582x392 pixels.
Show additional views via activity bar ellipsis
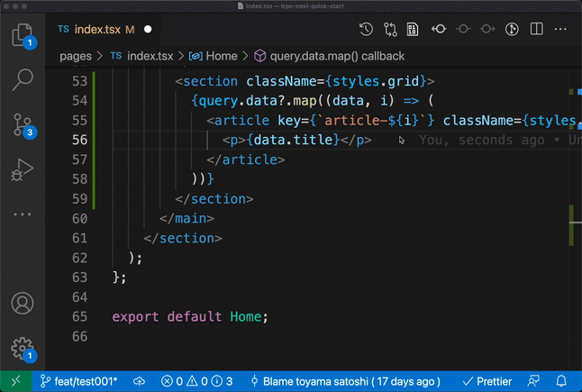point(22,214)
